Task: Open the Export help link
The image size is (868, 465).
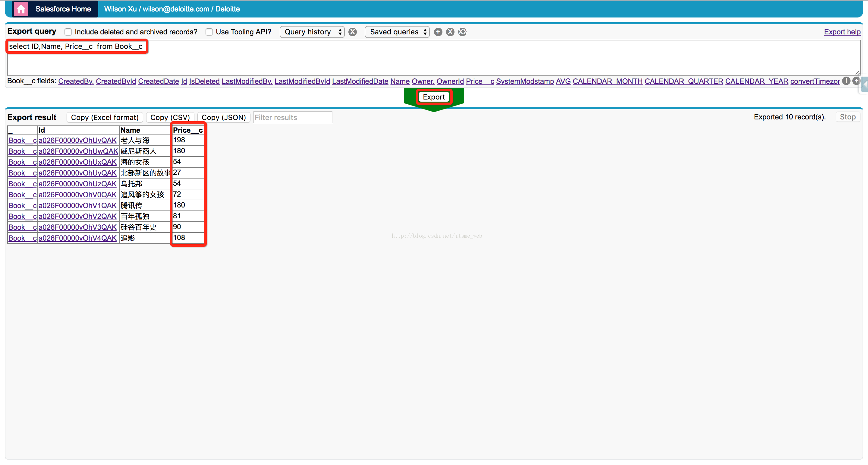Action: (842, 32)
